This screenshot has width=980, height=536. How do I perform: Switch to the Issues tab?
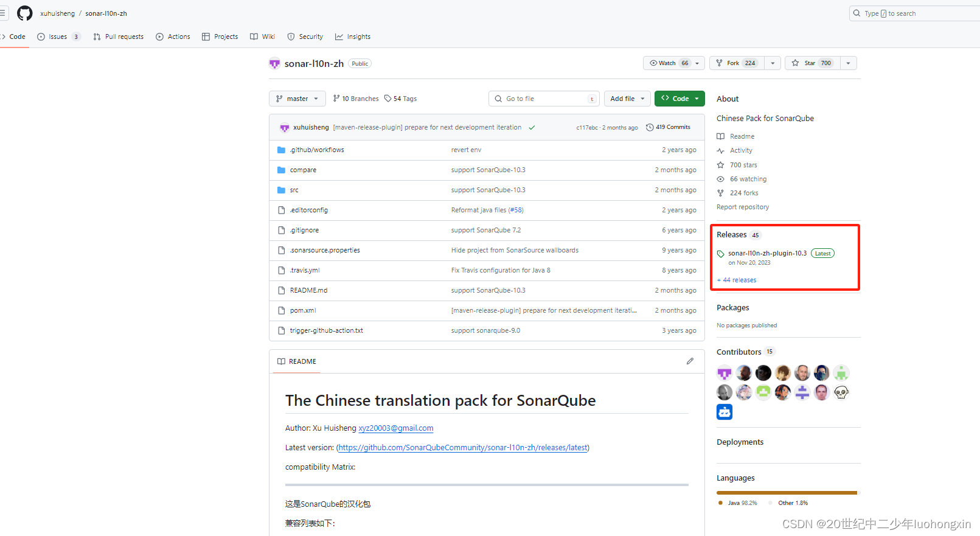[58, 37]
